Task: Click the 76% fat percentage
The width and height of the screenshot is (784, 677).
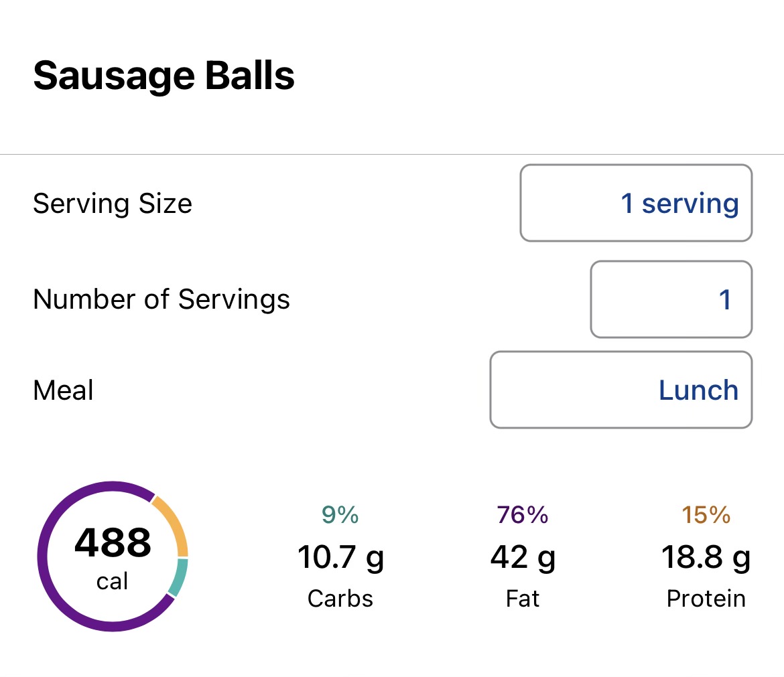Action: pyautogui.click(x=523, y=515)
